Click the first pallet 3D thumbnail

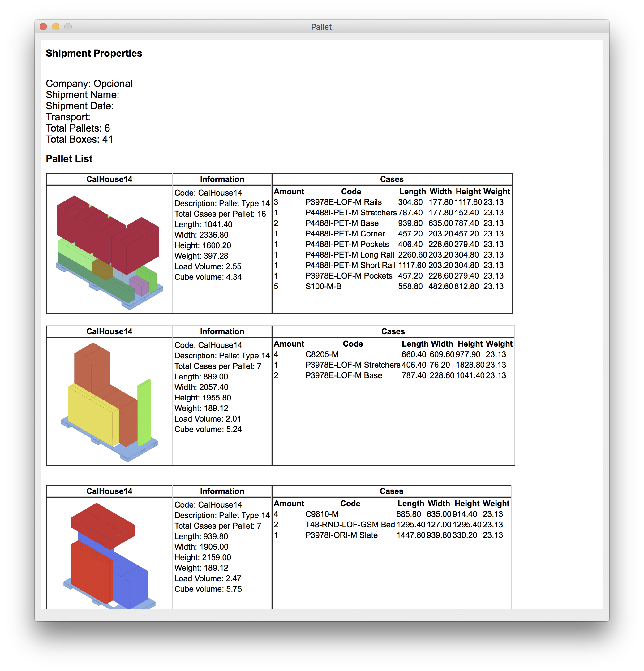(109, 252)
